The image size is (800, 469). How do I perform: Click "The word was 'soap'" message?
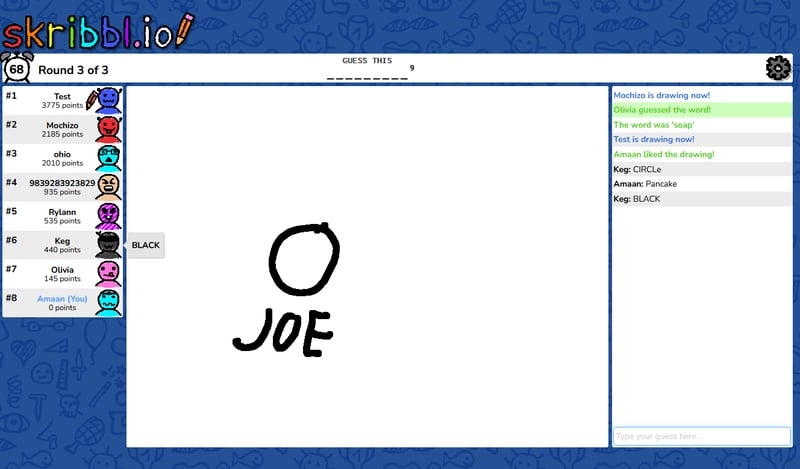tap(654, 125)
